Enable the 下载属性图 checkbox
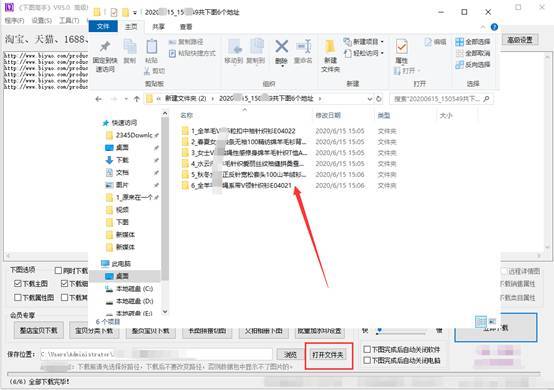The width and height of the screenshot is (554, 390). 18,297
